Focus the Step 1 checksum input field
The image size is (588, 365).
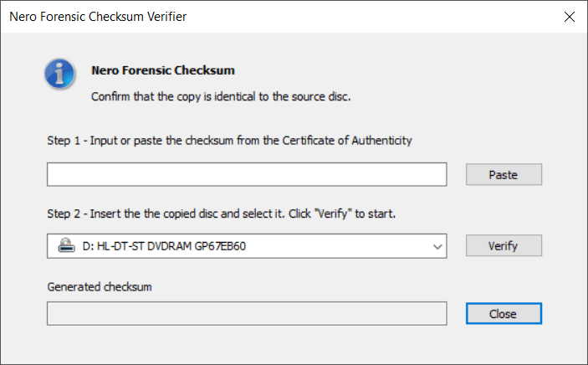248,174
